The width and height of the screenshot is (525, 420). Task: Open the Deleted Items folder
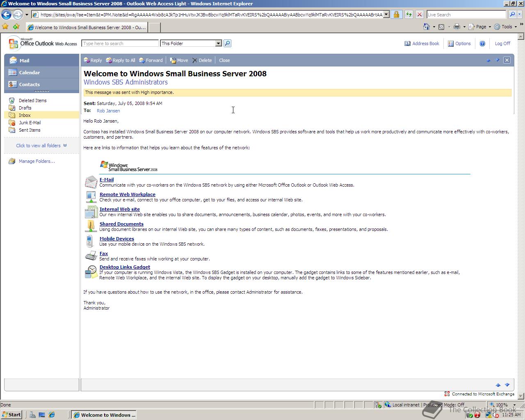(x=32, y=100)
